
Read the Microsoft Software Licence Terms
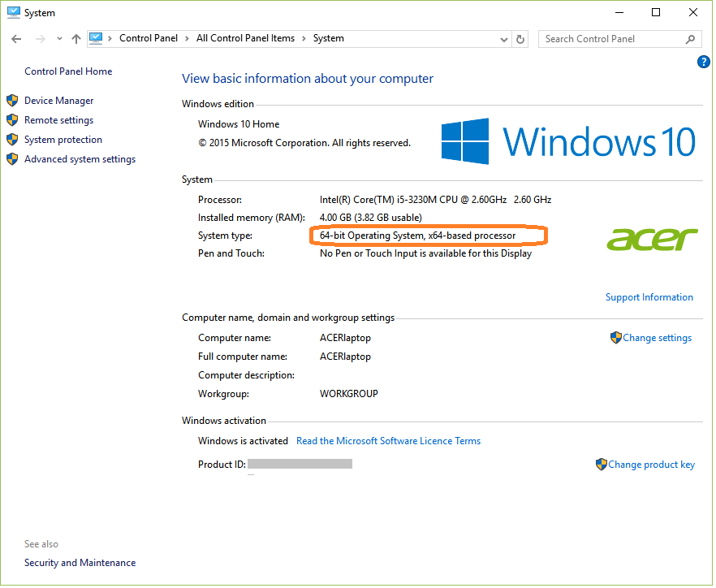(x=388, y=441)
